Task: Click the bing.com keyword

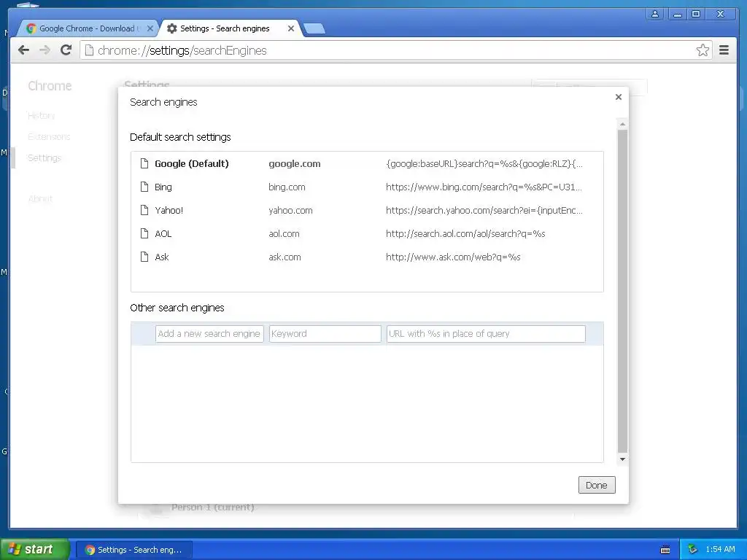Action: [287, 187]
